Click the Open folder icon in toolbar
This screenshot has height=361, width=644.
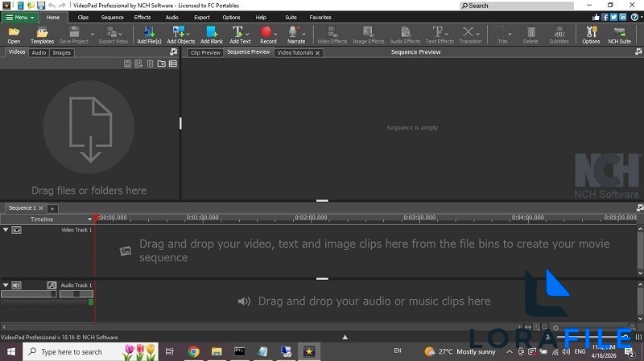coord(14,32)
